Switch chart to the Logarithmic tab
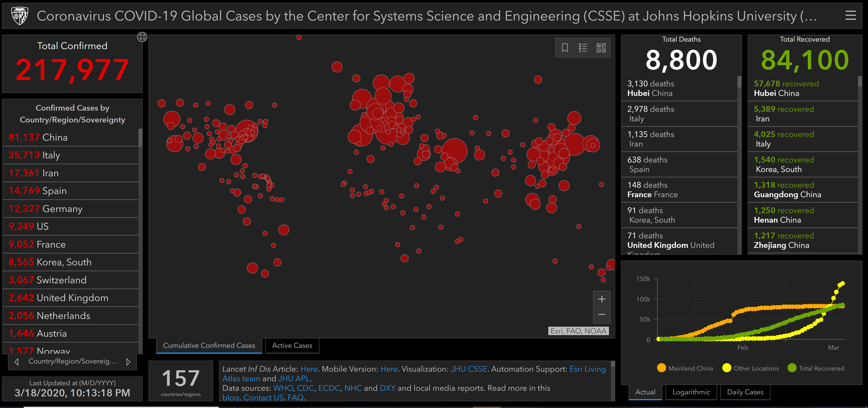The width and height of the screenshot is (868, 408). coord(691,392)
